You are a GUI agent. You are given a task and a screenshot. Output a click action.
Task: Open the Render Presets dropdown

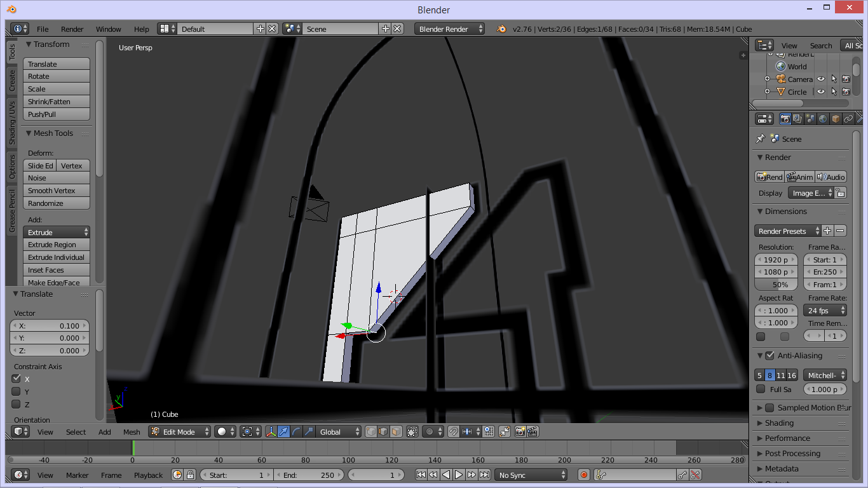[787, 231]
